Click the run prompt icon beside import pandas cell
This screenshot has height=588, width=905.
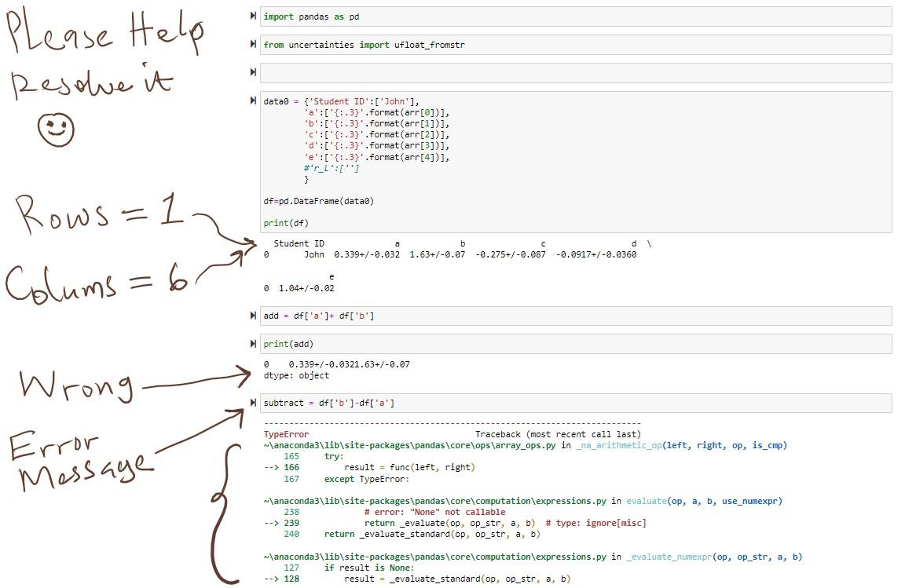coord(252,14)
